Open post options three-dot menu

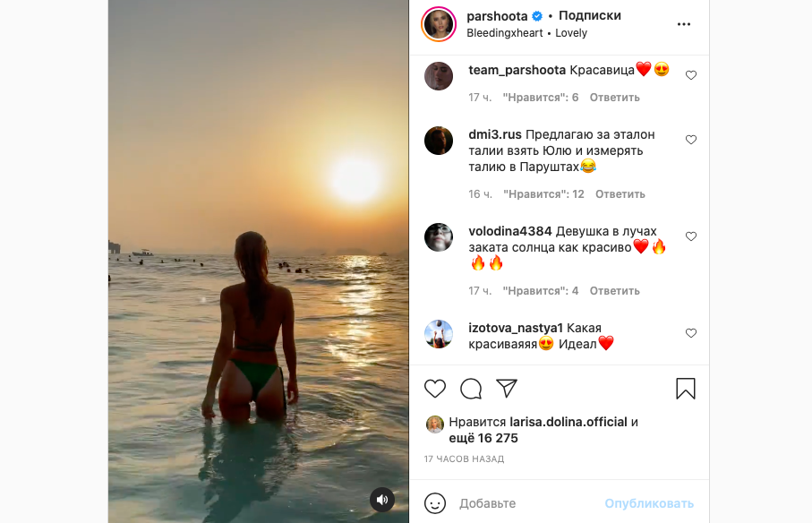click(x=684, y=24)
